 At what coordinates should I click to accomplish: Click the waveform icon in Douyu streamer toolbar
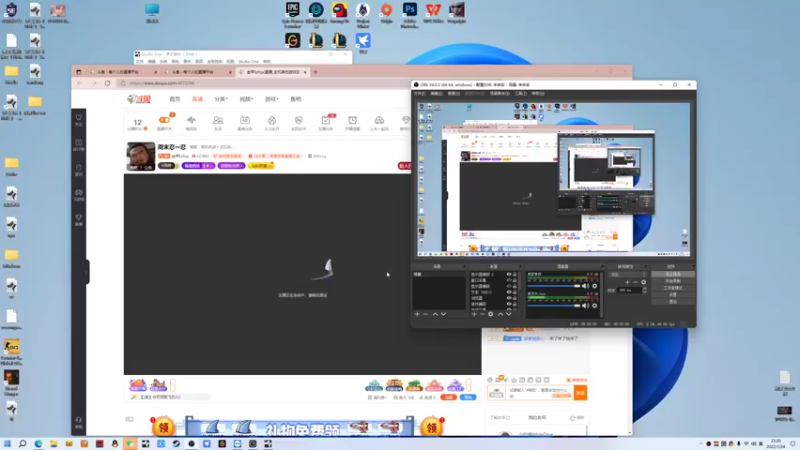pyautogui.click(x=191, y=120)
